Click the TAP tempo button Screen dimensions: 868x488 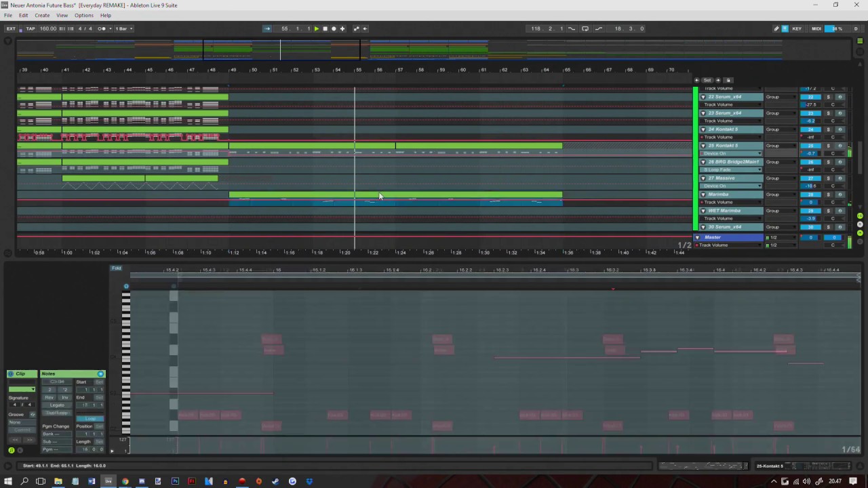click(31, 28)
